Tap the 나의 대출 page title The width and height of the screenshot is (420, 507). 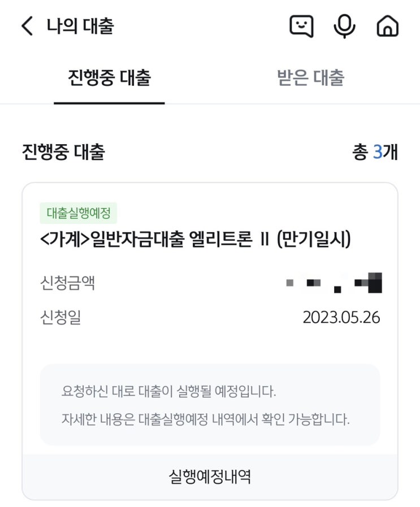(x=80, y=26)
